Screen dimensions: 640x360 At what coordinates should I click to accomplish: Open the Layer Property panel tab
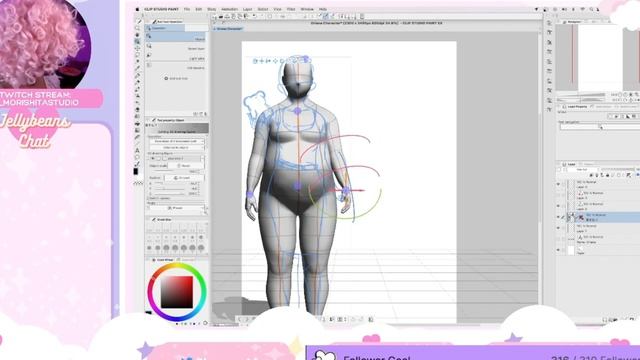[576, 107]
